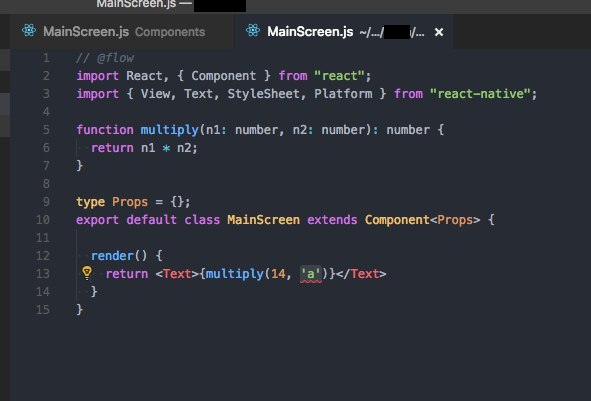Click line number 1 in the gutter

(x=46, y=58)
